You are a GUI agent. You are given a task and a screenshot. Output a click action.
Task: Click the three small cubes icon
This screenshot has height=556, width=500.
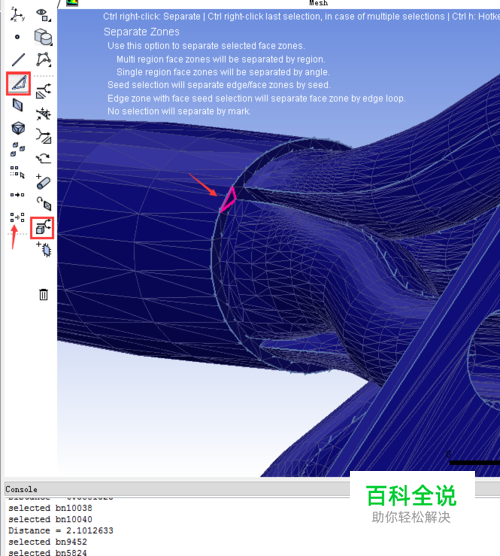coord(18,149)
